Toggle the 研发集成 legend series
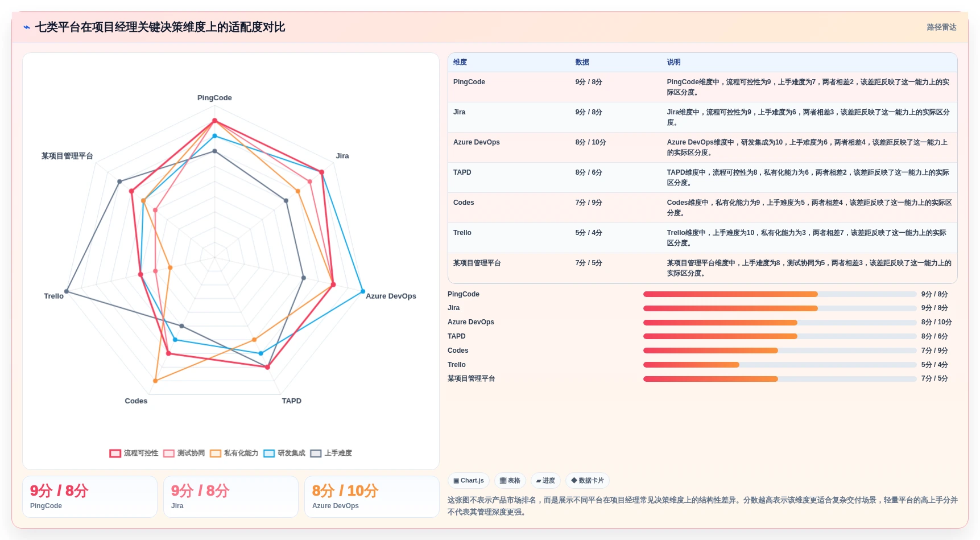 coord(284,453)
